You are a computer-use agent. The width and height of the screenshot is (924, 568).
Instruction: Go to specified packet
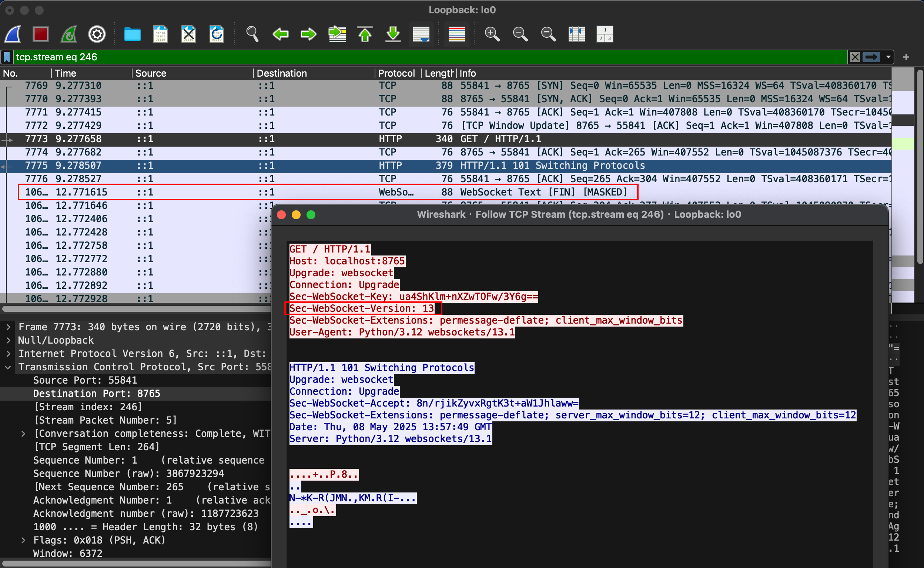point(337,34)
